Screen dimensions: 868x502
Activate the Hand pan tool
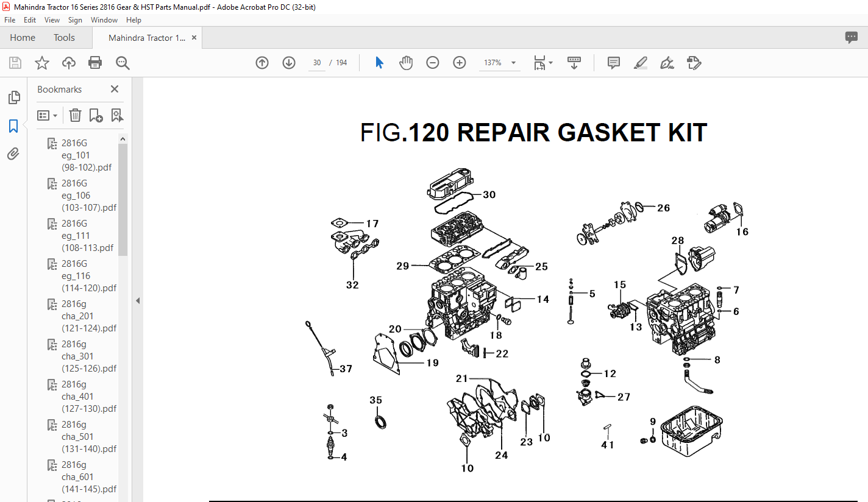coord(406,63)
